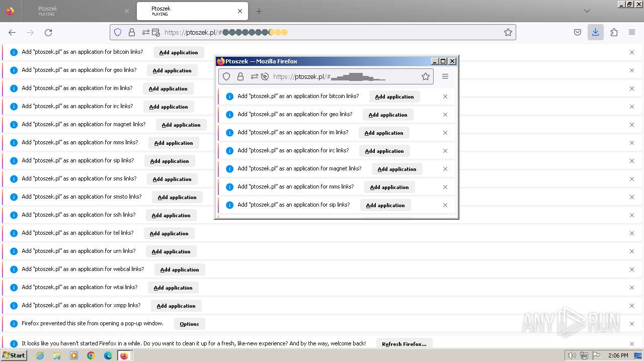Click info icon of popup bitcoin notification
This screenshot has height=362, width=644.
230,97
